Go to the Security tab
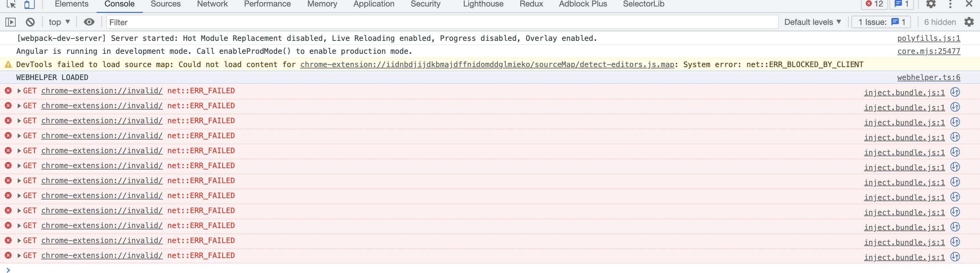 click(x=425, y=4)
